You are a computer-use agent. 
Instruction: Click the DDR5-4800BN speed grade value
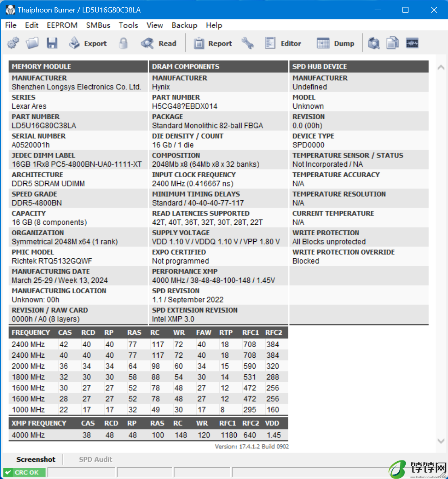(x=37, y=203)
